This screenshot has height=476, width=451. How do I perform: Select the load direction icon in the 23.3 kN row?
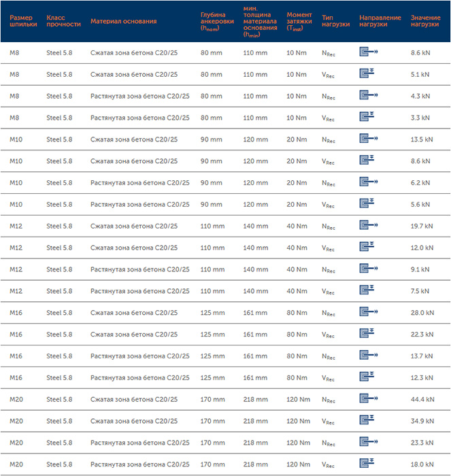(x=369, y=443)
